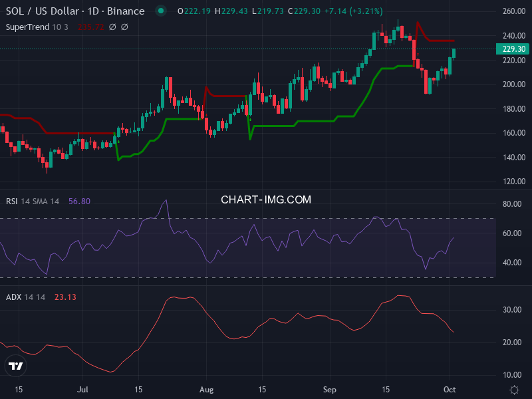Click the CHART-IMG.COM watermark

[266, 199]
